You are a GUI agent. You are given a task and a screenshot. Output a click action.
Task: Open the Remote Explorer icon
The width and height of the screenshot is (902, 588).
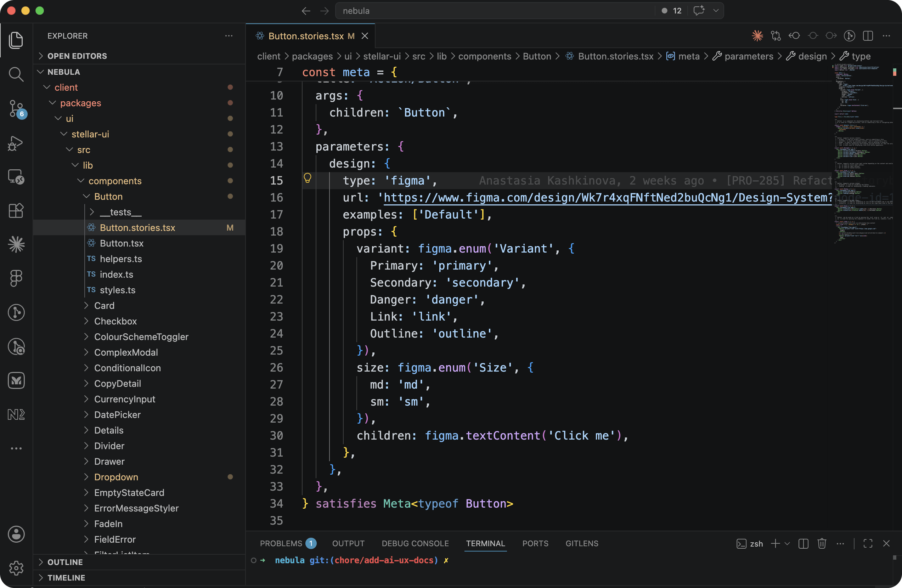16,176
